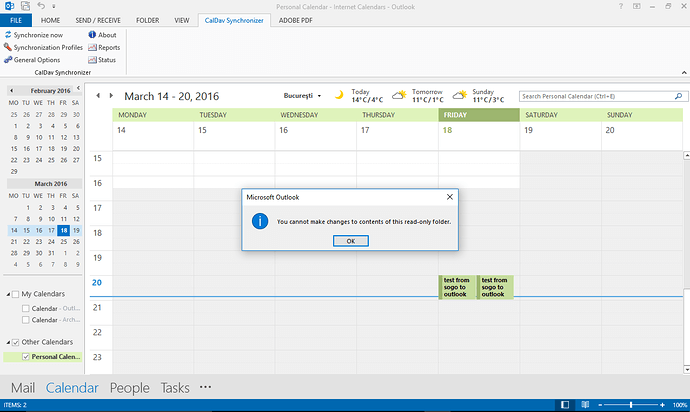
Task: Click the Outlook application icon in title bar
Action: tap(9, 6)
